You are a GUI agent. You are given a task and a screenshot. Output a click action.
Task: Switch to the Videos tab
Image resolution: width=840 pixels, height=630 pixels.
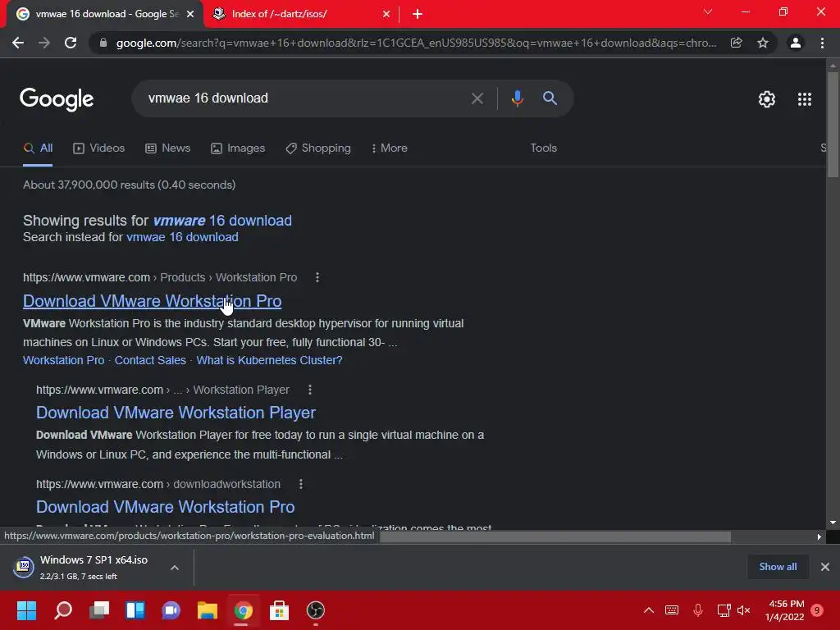coord(98,148)
